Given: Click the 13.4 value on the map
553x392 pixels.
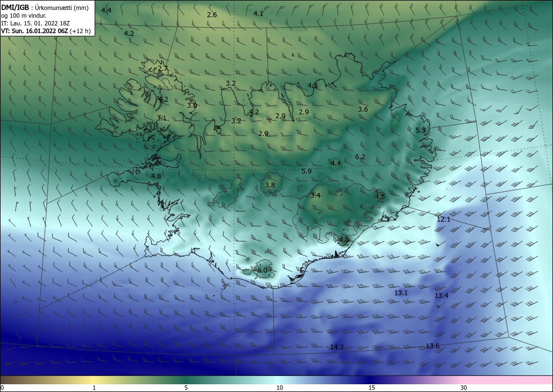Looking at the screenshot, I should point(441,296).
